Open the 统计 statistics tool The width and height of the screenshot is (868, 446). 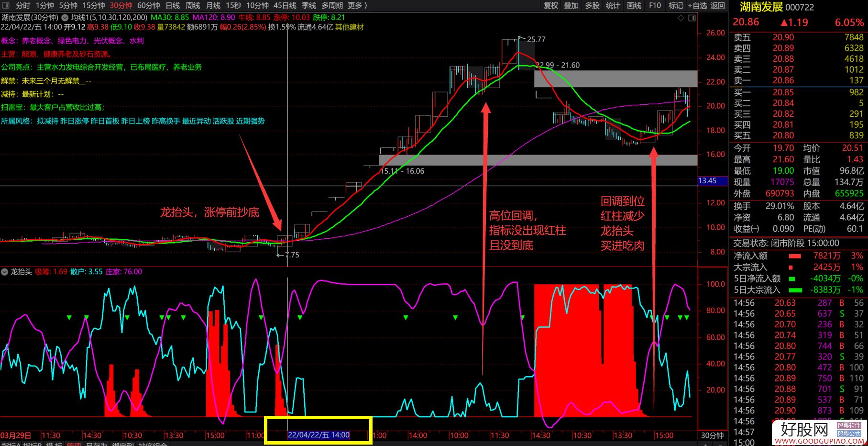click(x=613, y=5)
